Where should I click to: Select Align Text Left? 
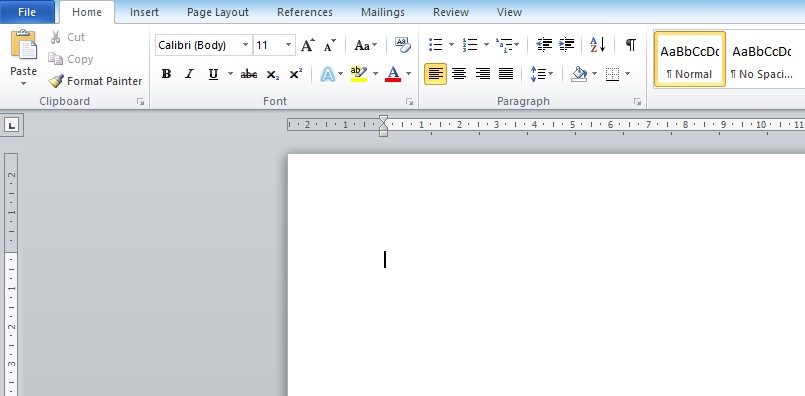pos(435,74)
